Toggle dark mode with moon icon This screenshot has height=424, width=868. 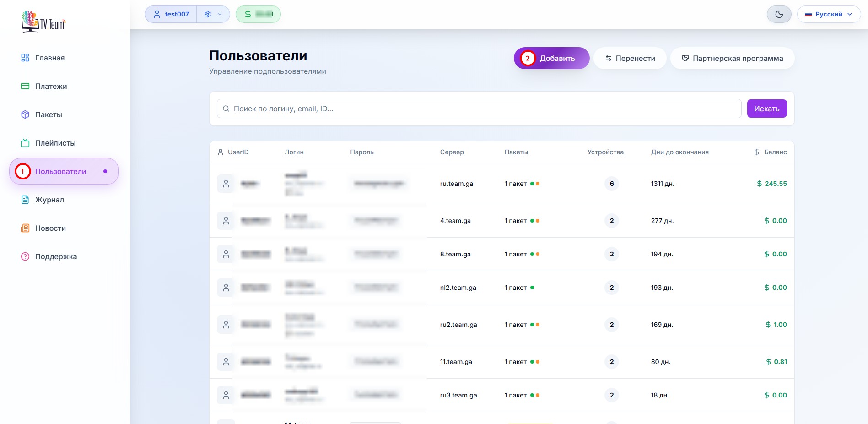[x=779, y=14]
